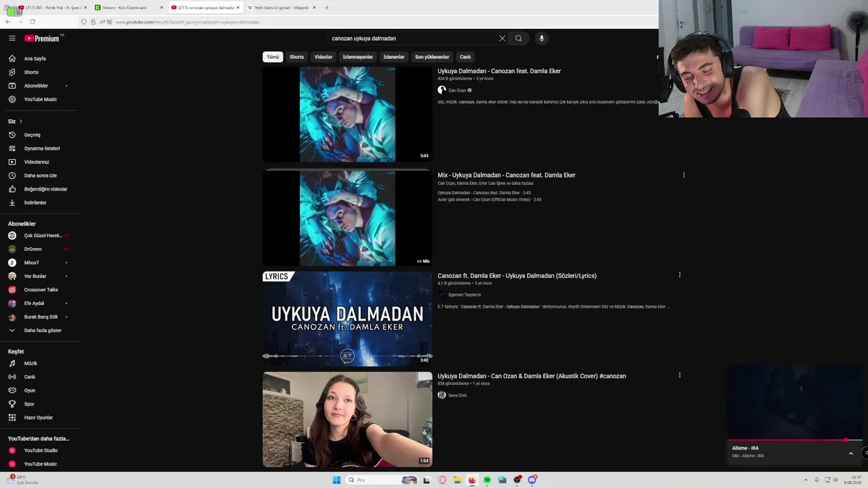
Task: Open Daha sonra izle list
Action: [x=41, y=176]
